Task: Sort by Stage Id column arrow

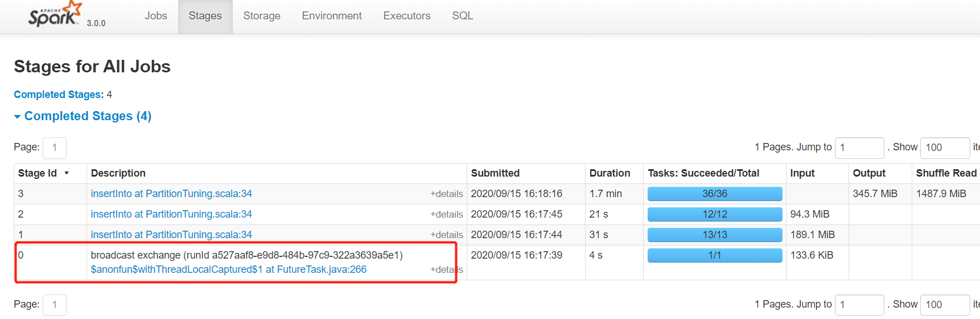Action: pos(67,173)
